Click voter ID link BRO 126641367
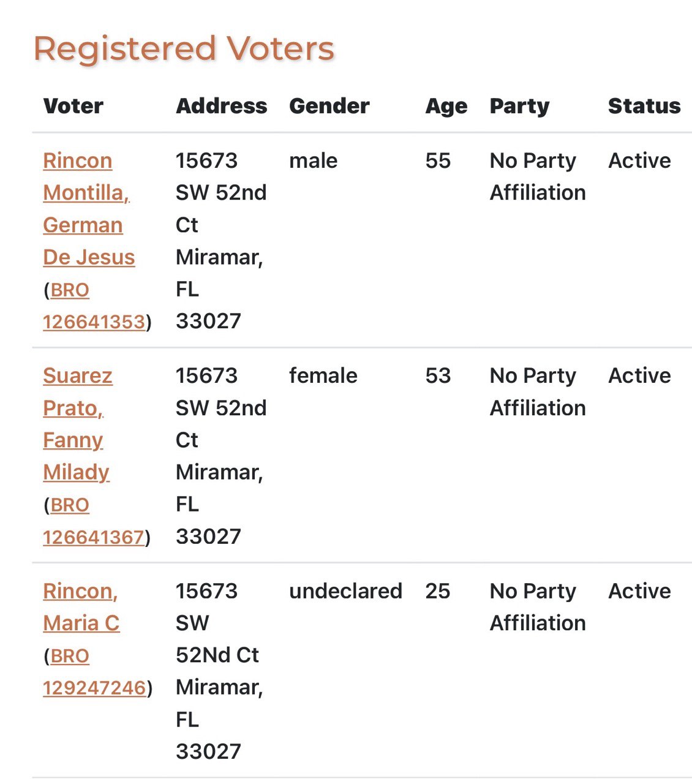 (x=94, y=521)
